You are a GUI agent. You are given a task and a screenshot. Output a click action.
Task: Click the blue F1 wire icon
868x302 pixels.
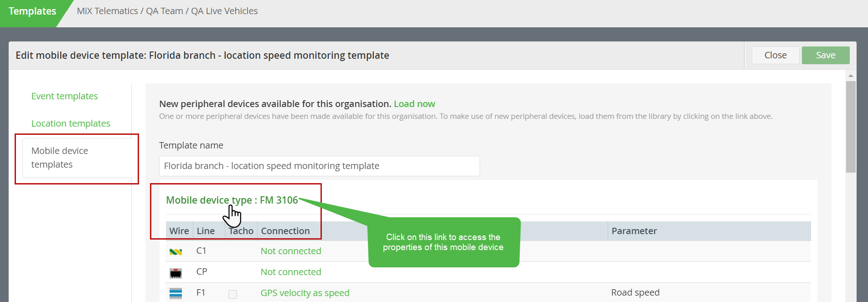[x=176, y=293]
